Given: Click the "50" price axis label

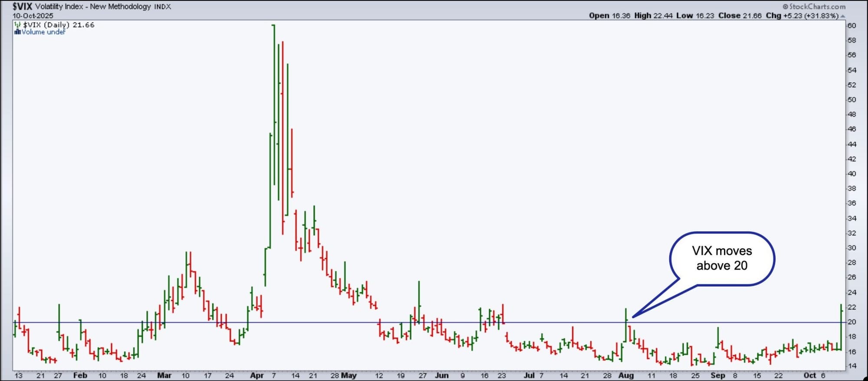Looking at the screenshot, I should click(852, 100).
